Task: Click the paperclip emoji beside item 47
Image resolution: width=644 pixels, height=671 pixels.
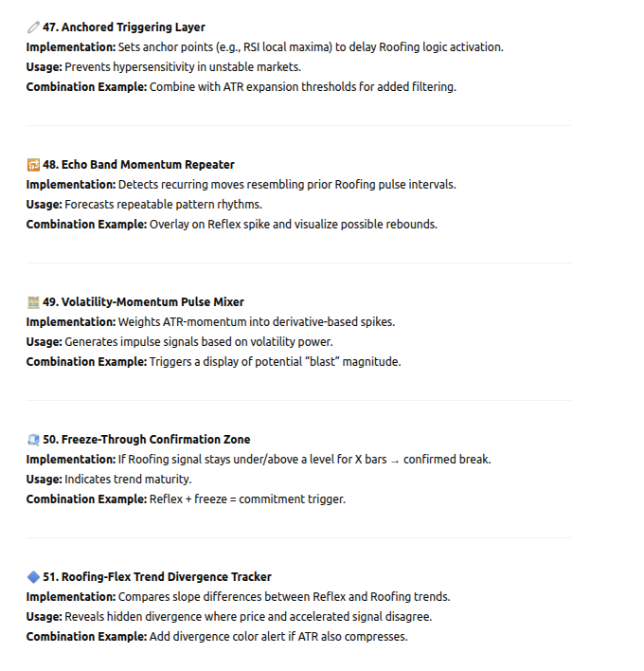Action: click(33, 27)
